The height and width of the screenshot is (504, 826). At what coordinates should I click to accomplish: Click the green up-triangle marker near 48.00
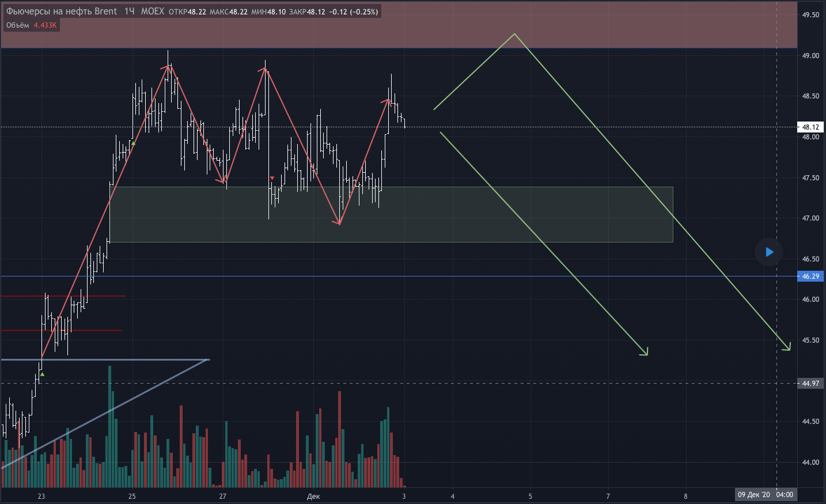133,143
